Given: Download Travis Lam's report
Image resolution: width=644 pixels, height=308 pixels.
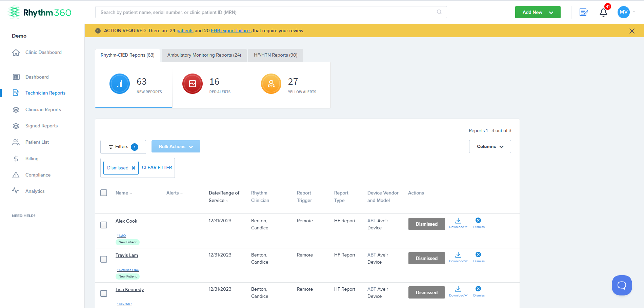Looking at the screenshot, I should click(458, 258).
